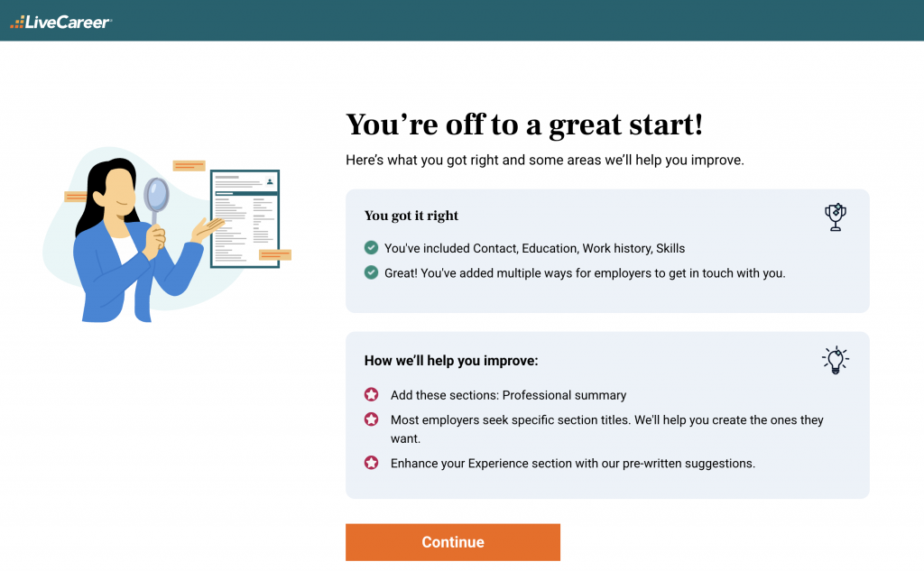
Task: Click the star icon beside 'Add these sections'
Action: pos(371,395)
